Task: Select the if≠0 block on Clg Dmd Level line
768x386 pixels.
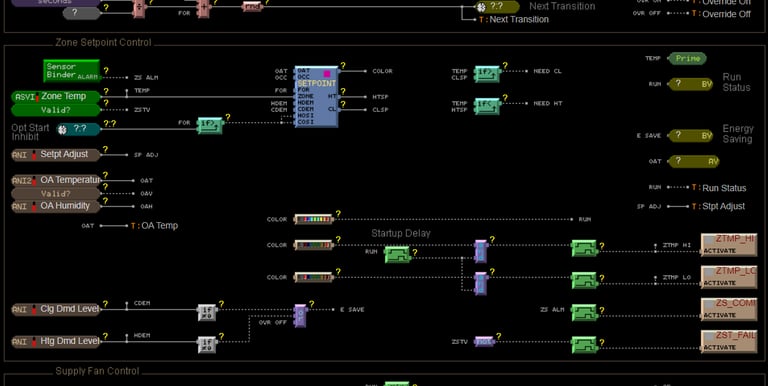Action: pyautogui.click(x=207, y=313)
